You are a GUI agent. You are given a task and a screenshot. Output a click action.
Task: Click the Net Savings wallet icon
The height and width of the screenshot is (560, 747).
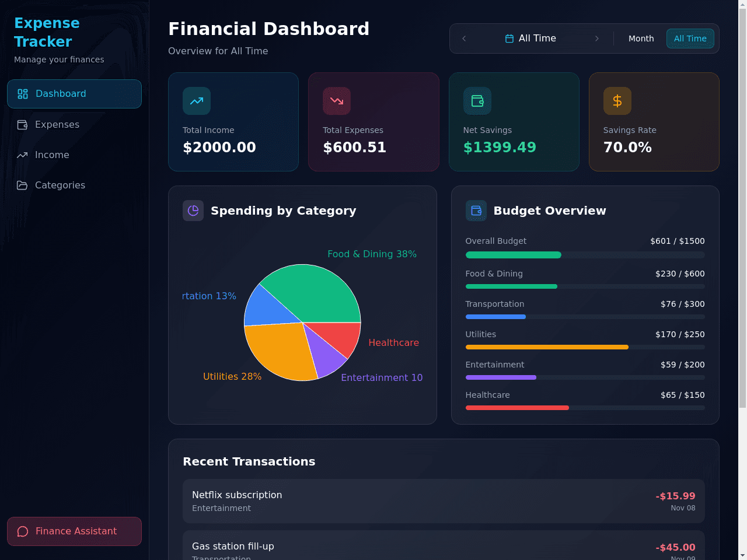click(477, 101)
